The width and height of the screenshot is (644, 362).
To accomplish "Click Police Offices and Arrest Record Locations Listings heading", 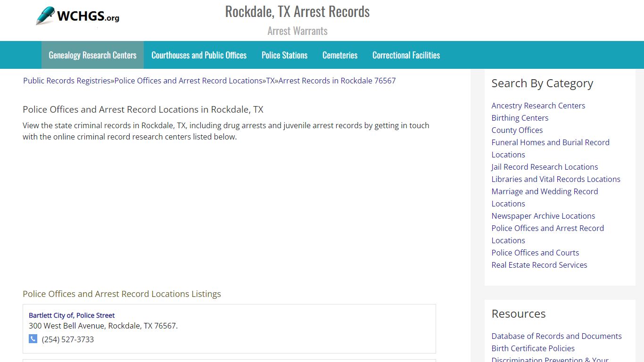I will (x=122, y=294).
